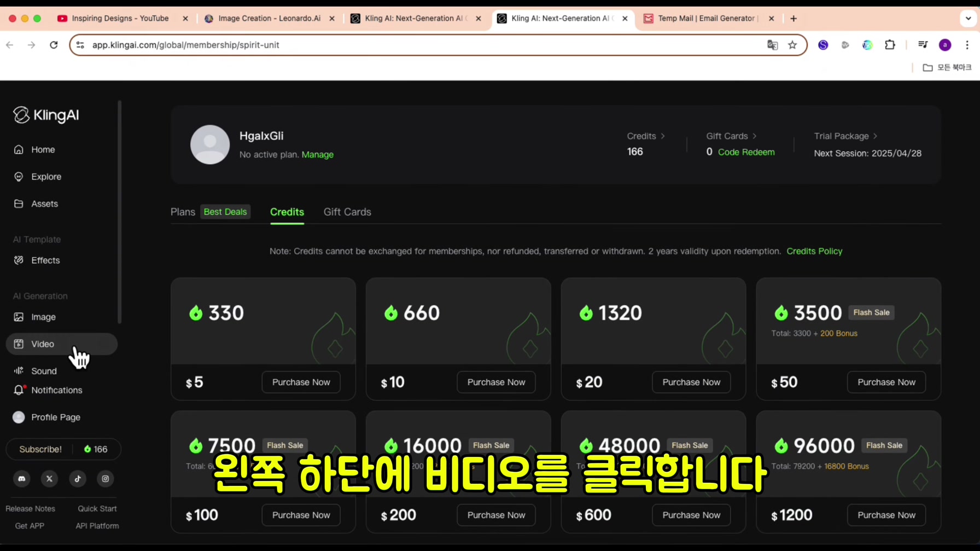This screenshot has width=980, height=551.
Task: Purchase the 7500 credits for $100
Action: click(301, 515)
